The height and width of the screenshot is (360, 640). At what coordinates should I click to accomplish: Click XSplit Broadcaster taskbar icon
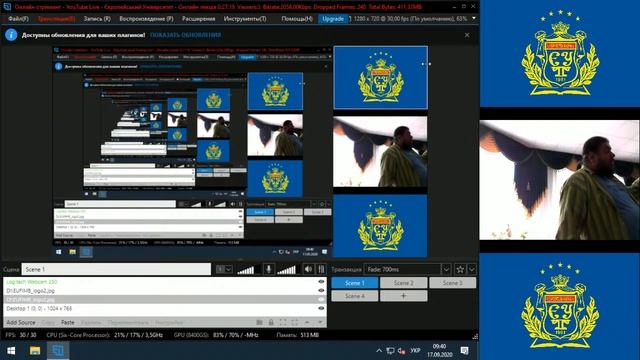click(58, 351)
